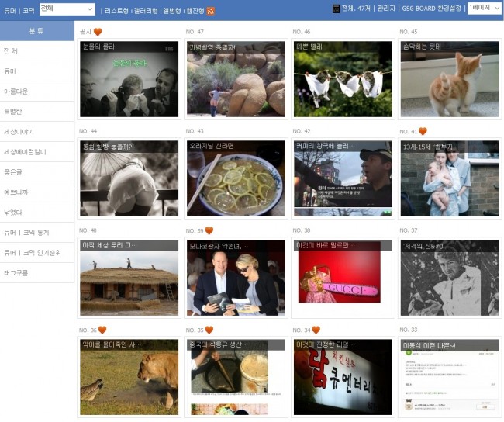Click the heart icon beside NO. 39
504x422 pixels.
pyautogui.click(x=209, y=230)
